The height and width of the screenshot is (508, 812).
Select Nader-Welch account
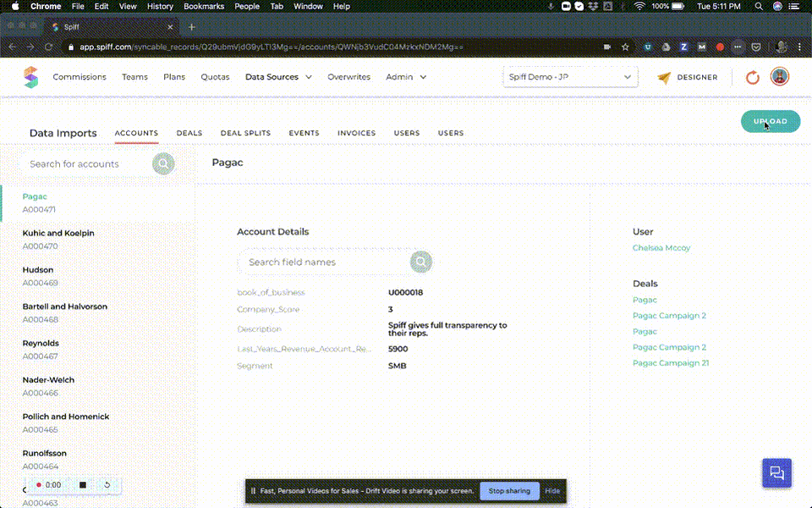[x=97, y=386]
